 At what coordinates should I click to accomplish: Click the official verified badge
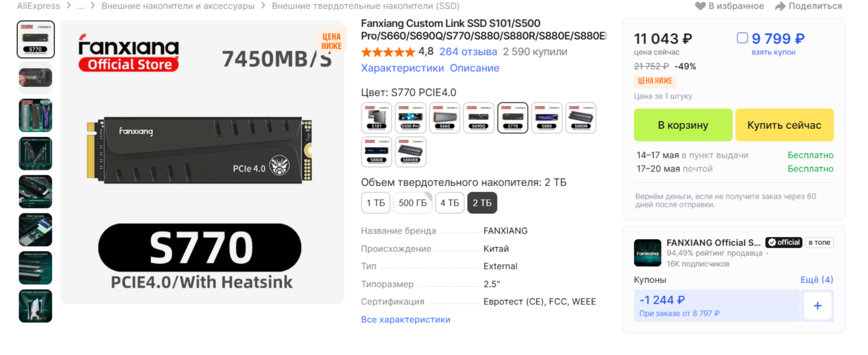tap(784, 242)
